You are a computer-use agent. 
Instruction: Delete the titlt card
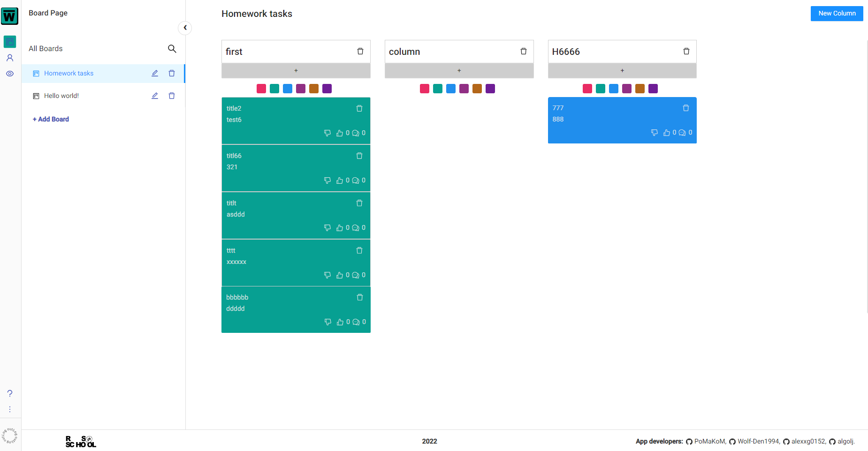pyautogui.click(x=359, y=203)
